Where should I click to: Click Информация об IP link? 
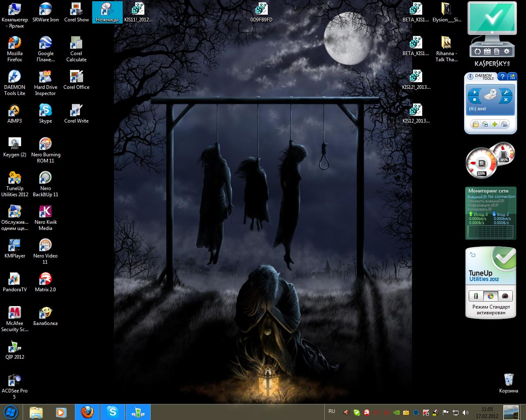point(483,205)
